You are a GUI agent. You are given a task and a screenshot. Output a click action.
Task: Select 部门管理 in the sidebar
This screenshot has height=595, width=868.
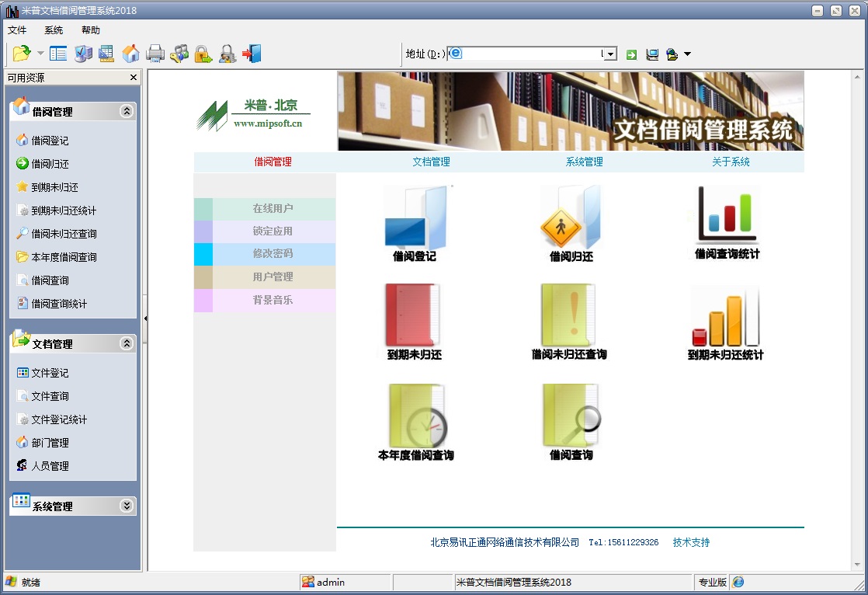tap(43, 443)
